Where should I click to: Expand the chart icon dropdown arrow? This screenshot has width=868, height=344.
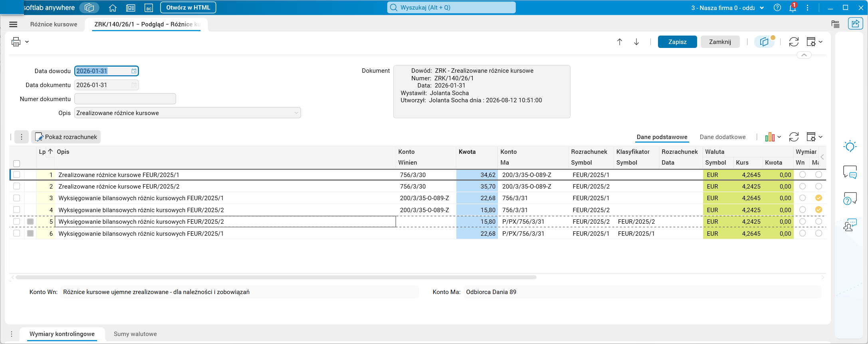click(x=779, y=137)
